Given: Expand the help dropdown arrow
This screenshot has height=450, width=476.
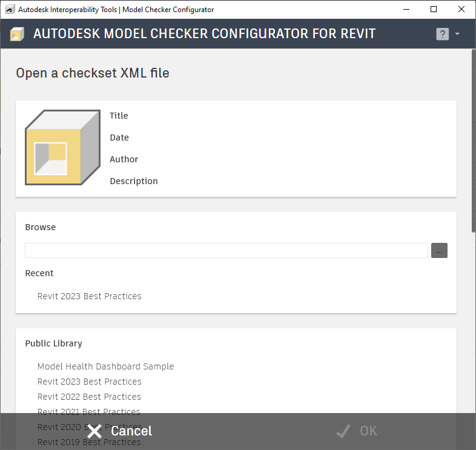Looking at the screenshot, I should click(457, 34).
